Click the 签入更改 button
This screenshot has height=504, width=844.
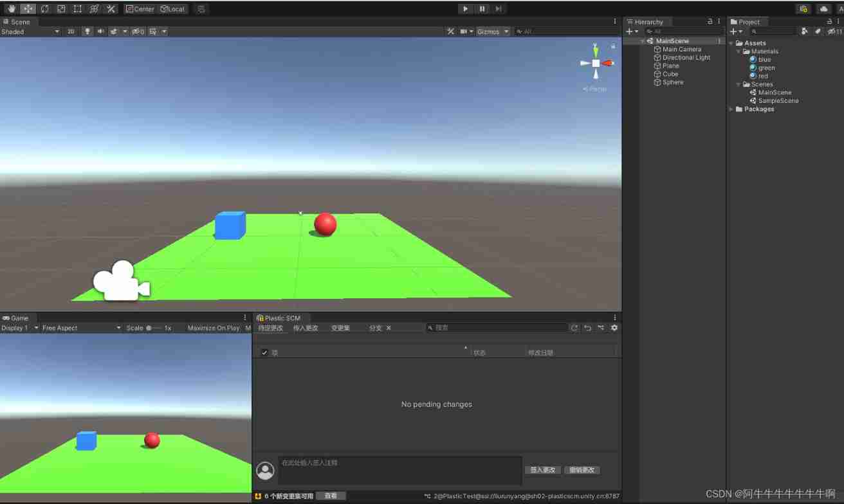click(x=543, y=470)
